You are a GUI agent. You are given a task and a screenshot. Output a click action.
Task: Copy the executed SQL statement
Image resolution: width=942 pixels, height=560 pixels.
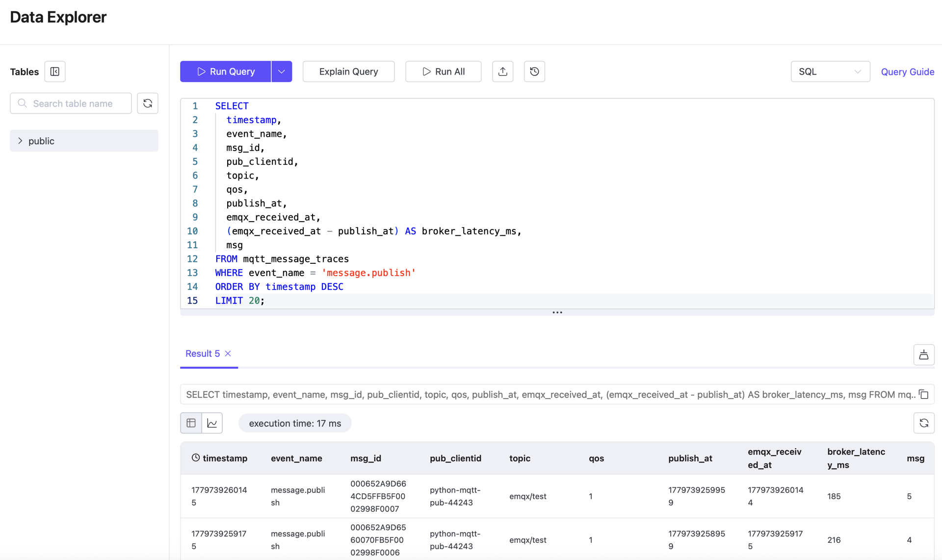924,394
